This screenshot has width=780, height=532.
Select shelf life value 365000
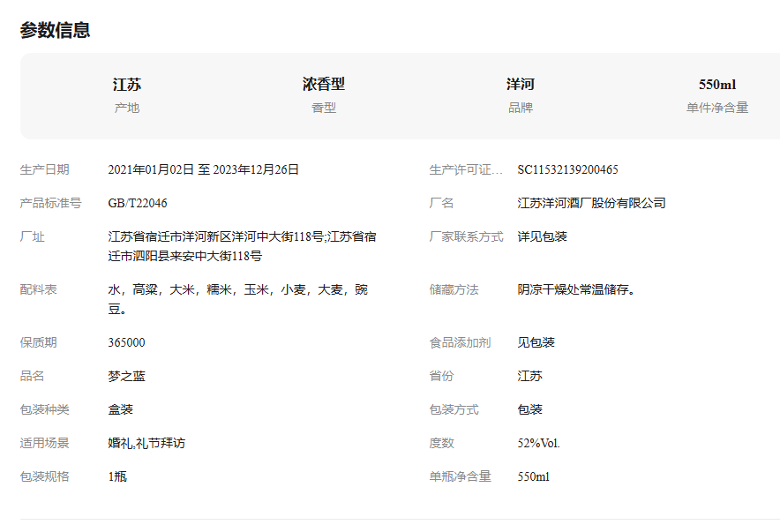coord(126,342)
